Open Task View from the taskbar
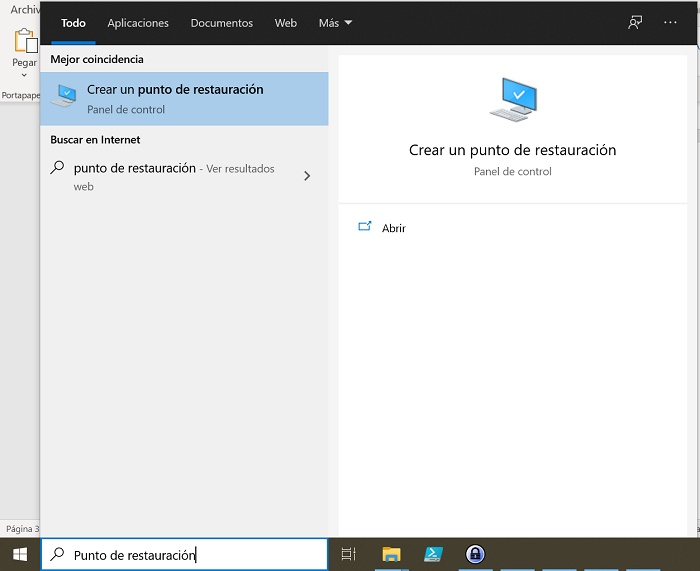Image resolution: width=700 pixels, height=571 pixels. [349, 554]
